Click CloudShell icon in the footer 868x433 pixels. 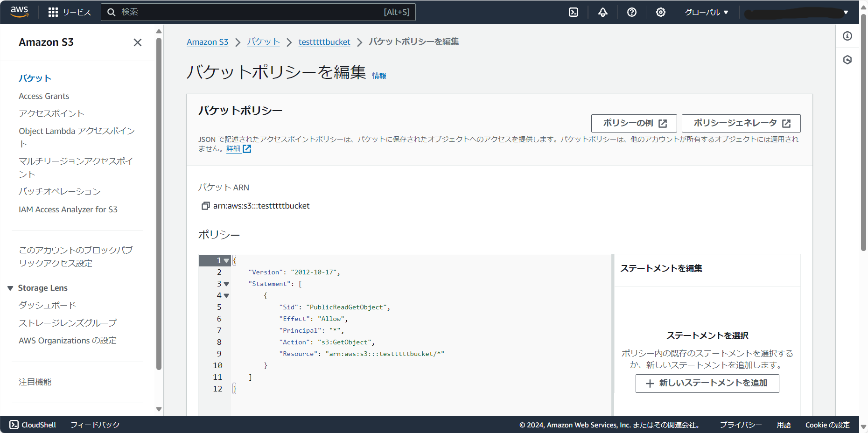pos(14,425)
